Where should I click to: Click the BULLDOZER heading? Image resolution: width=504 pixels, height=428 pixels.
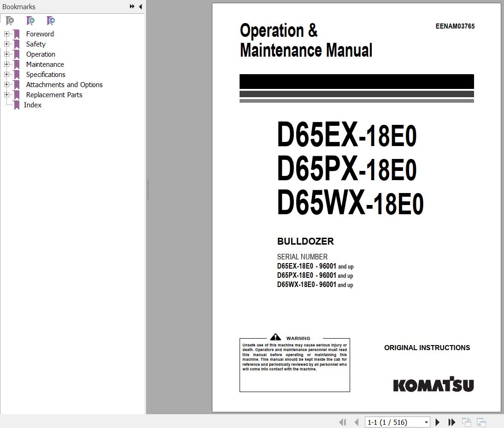305,241
